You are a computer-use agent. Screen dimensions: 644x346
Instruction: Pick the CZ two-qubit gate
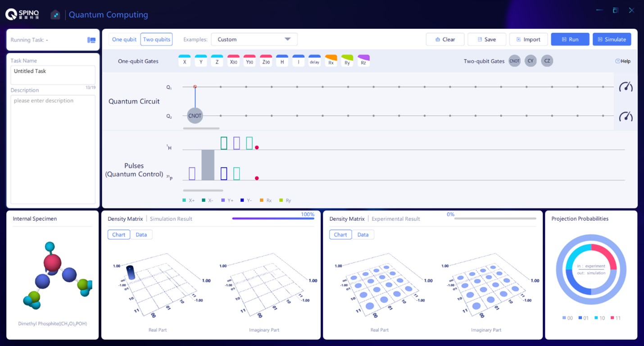(547, 61)
